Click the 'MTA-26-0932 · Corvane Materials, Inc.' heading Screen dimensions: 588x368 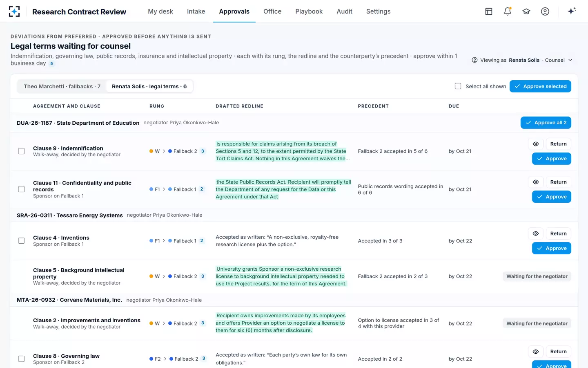pyautogui.click(x=69, y=300)
